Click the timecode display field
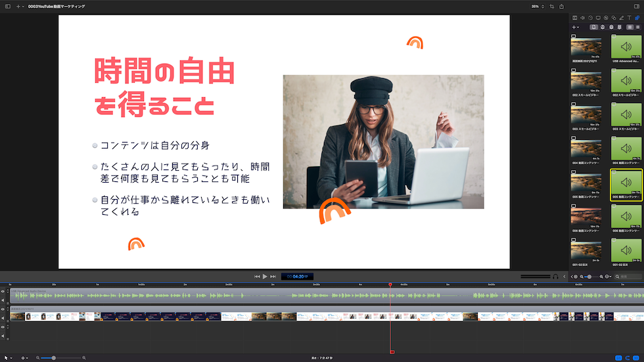Viewport: 644px width, 362px height. pos(297,277)
